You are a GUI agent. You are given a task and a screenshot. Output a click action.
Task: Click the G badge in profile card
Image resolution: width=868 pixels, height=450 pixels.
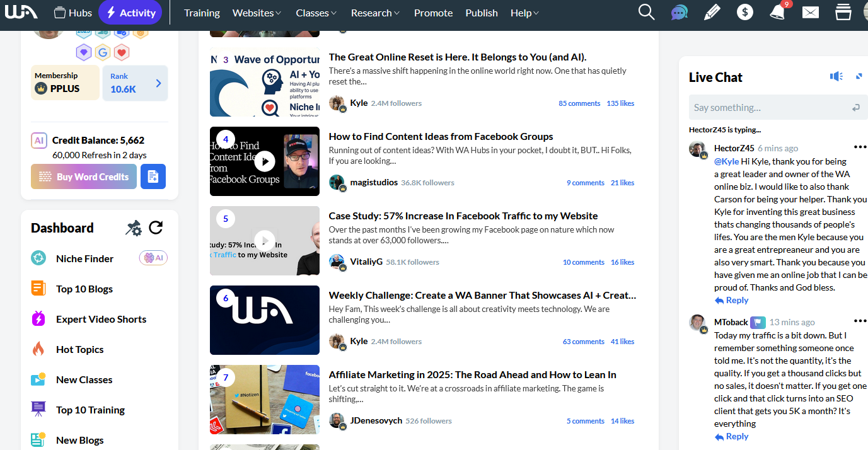[103, 52]
